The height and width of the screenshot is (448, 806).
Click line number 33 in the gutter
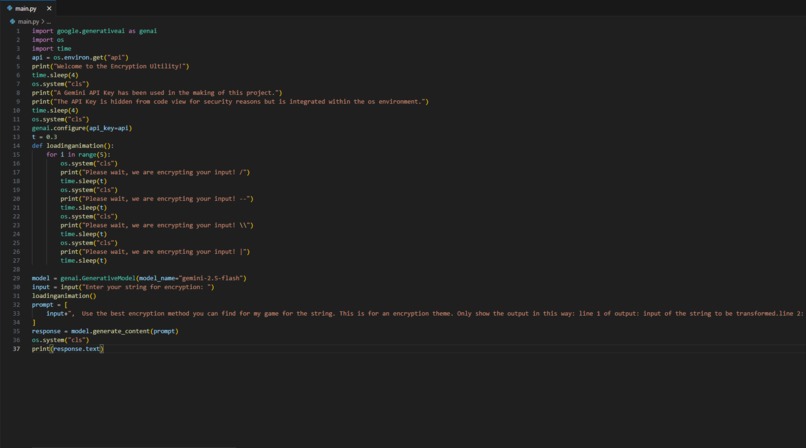tap(16, 314)
